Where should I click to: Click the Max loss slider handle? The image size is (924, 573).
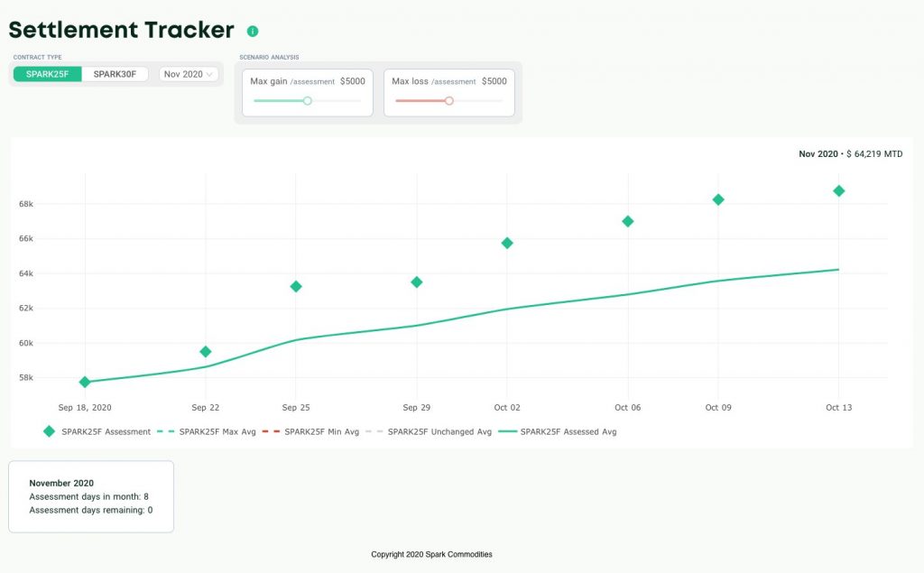[x=448, y=101]
